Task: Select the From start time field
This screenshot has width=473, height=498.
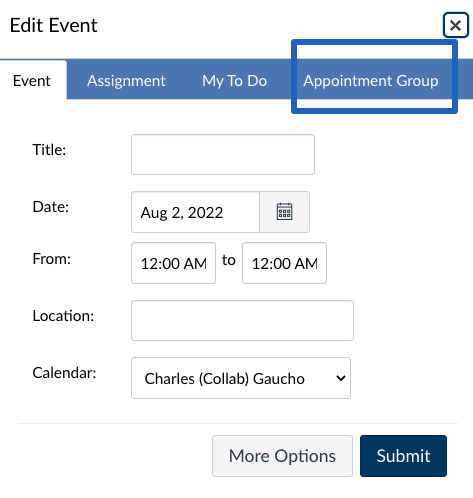Action: [173, 263]
